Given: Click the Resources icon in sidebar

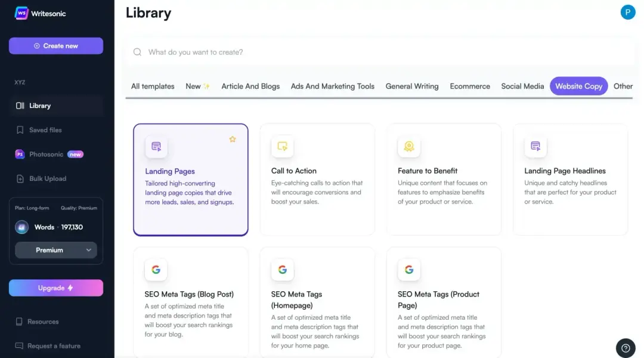Looking at the screenshot, I should tap(19, 322).
